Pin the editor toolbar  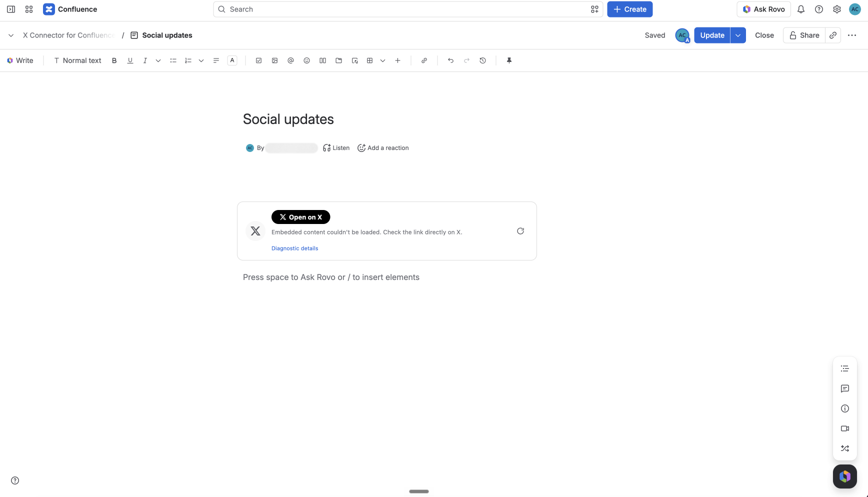[509, 60]
